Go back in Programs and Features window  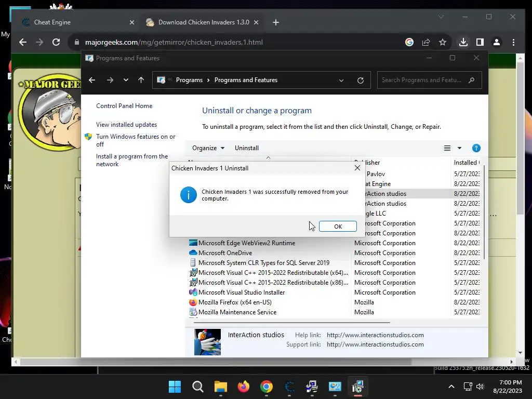[x=91, y=80]
